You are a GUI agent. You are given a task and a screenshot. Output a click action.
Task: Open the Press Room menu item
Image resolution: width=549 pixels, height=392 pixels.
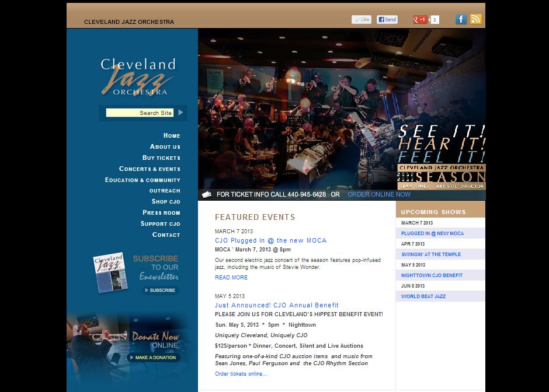click(x=161, y=212)
